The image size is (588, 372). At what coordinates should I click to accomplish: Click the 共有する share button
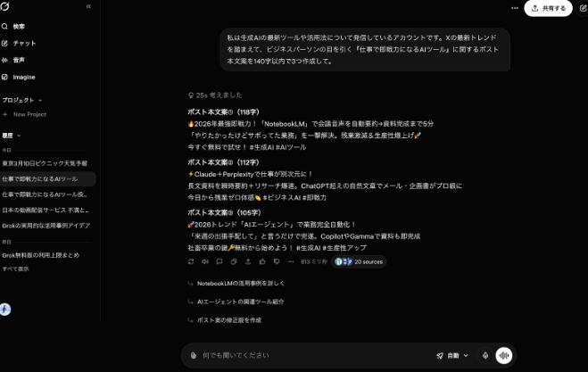(548, 8)
